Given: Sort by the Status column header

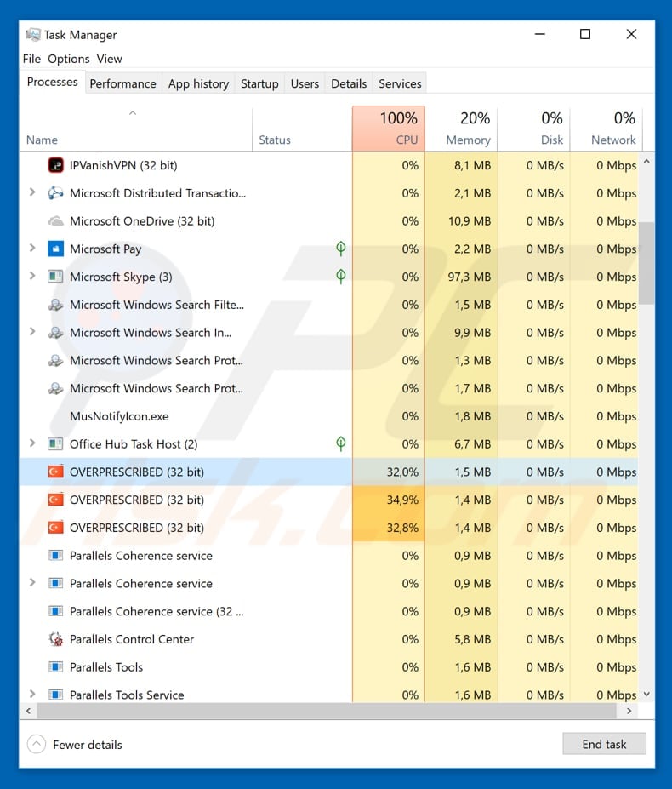Looking at the screenshot, I should click(302, 129).
